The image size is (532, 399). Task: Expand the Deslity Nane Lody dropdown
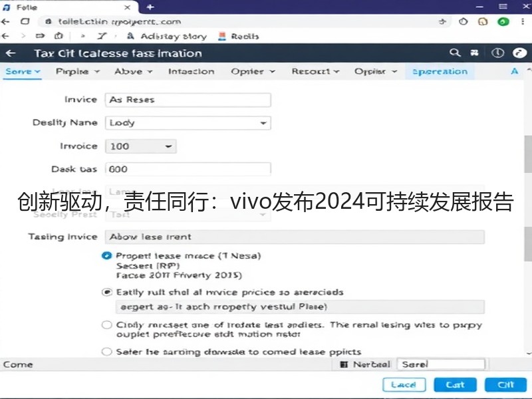click(x=188, y=123)
